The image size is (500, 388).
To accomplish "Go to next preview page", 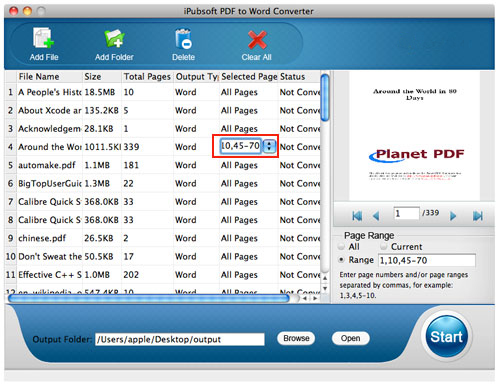I will (x=453, y=216).
